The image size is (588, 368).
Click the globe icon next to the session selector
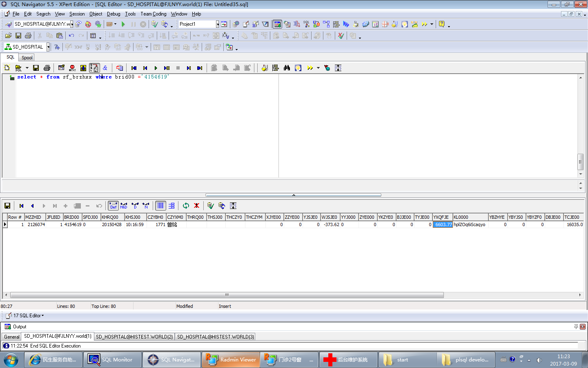click(98, 24)
